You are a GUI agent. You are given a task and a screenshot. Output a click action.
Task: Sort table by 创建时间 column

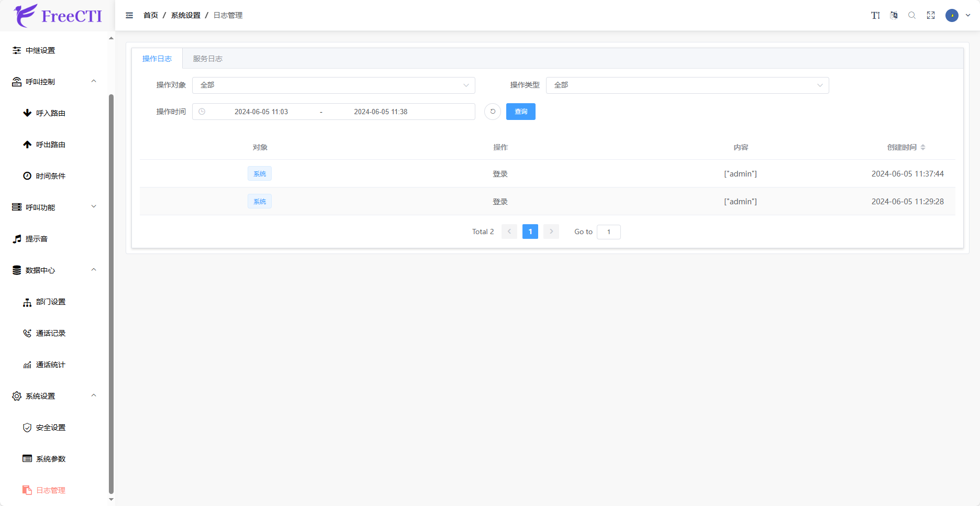point(922,148)
